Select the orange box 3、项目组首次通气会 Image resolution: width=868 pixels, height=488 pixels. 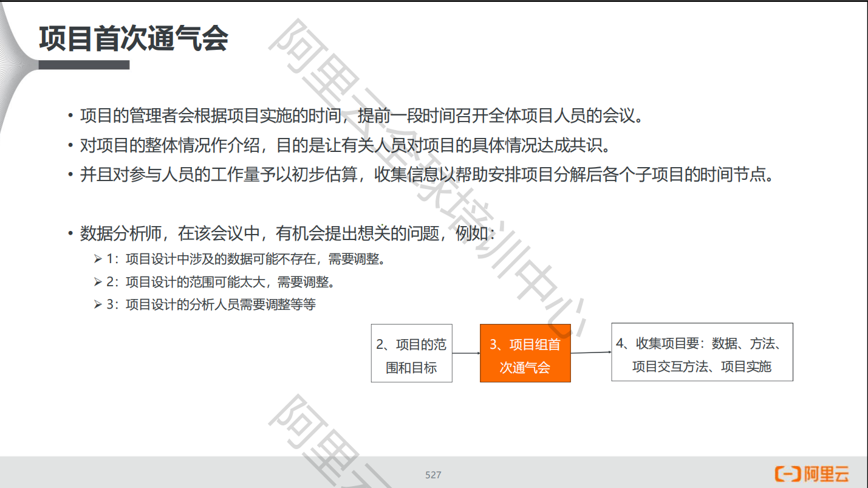(x=525, y=353)
